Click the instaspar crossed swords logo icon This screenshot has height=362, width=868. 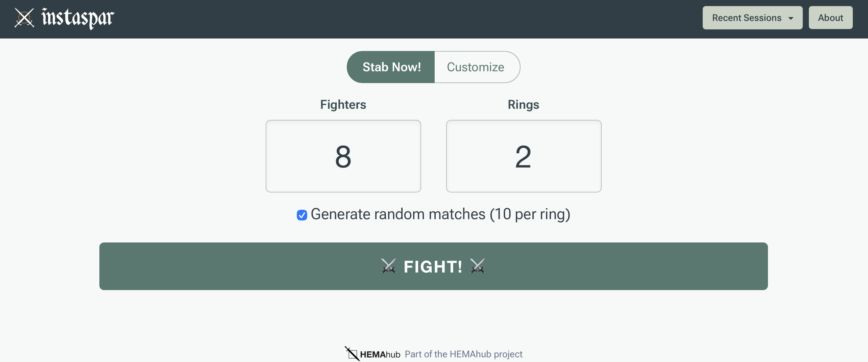coord(24,18)
